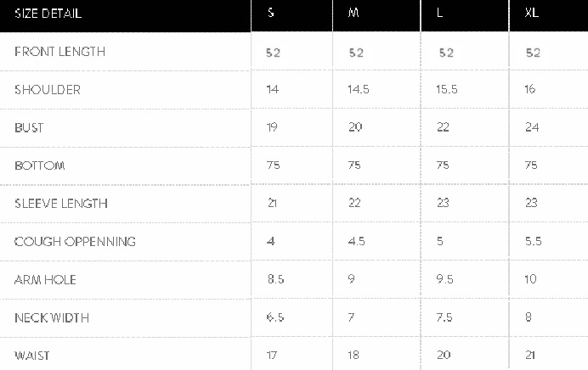Viewport: 588px width, 370px height.
Task: Select the L size column header
Action: [465, 16]
